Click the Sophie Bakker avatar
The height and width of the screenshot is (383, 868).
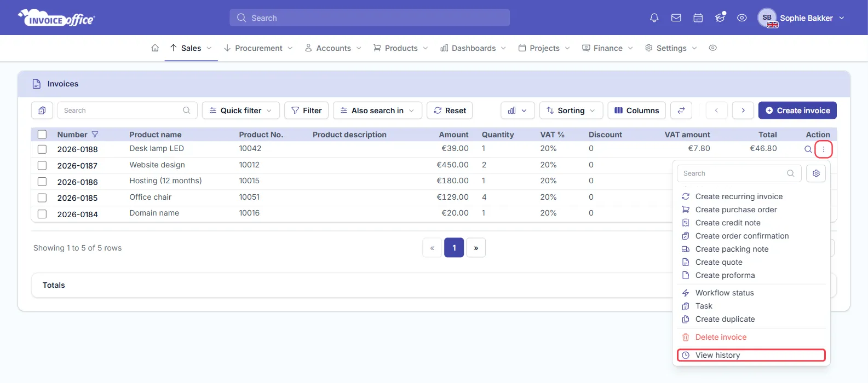click(767, 18)
